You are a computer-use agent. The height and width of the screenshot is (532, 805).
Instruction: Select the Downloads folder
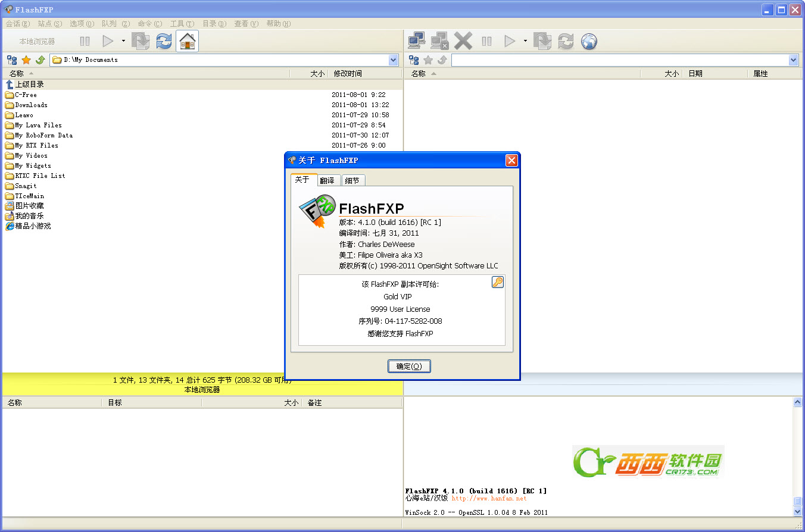pyautogui.click(x=26, y=105)
